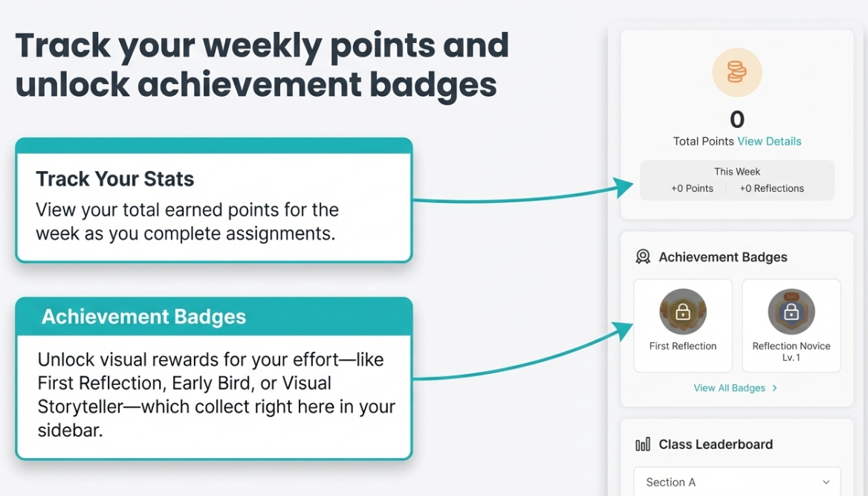This screenshot has height=496, width=868.
Task: Click the Track Your Stats callout title
Action: [115, 179]
